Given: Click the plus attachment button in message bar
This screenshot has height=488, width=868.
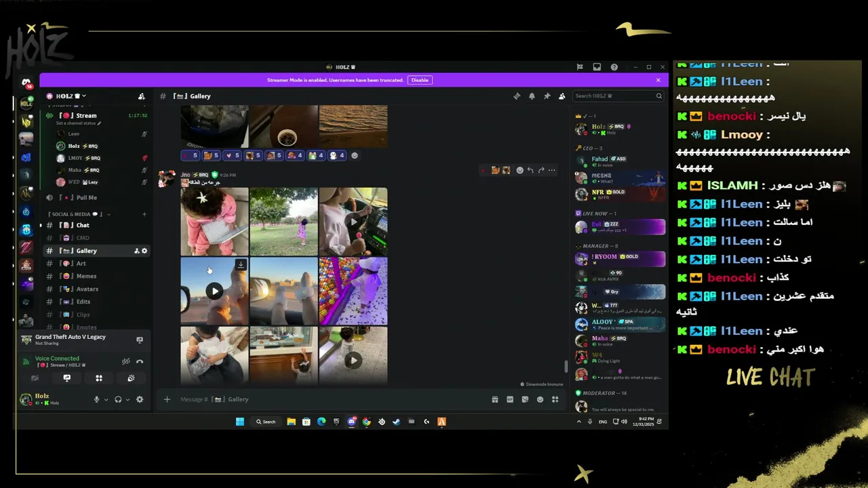Looking at the screenshot, I should [167, 399].
